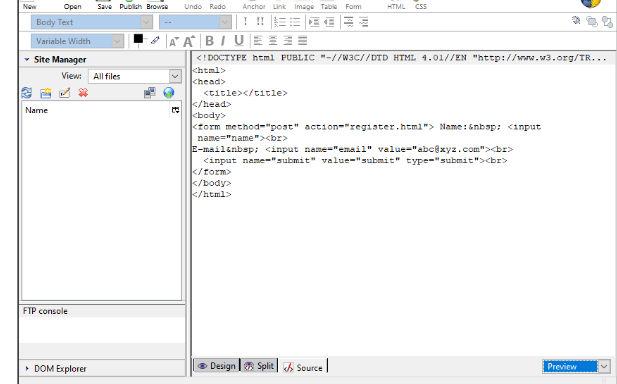The height and width of the screenshot is (384, 617).
Task: Apply strong emphasis with double exclamation icon
Action: [x=260, y=22]
